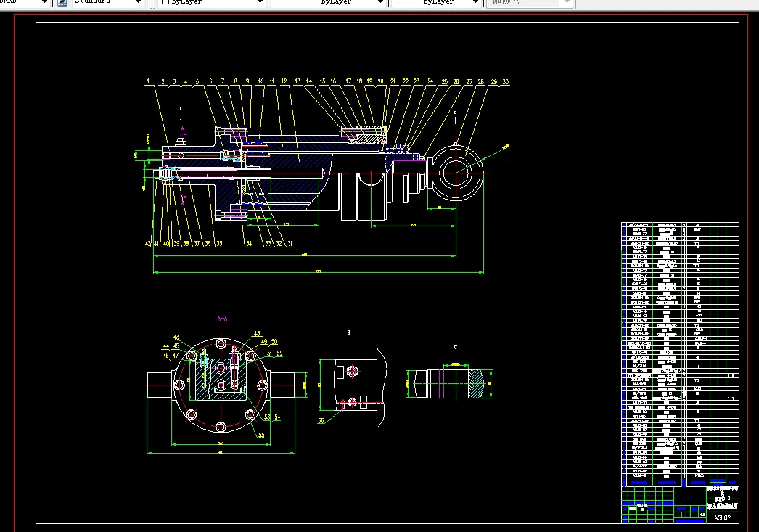Select the A-A section view label
The width and height of the screenshot is (759, 532).
click(222, 319)
